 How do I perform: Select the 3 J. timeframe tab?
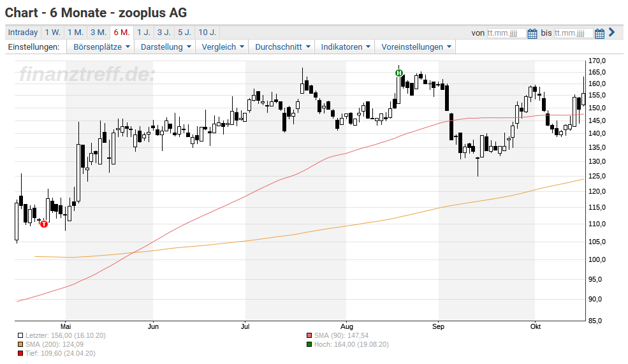pyautogui.click(x=164, y=33)
